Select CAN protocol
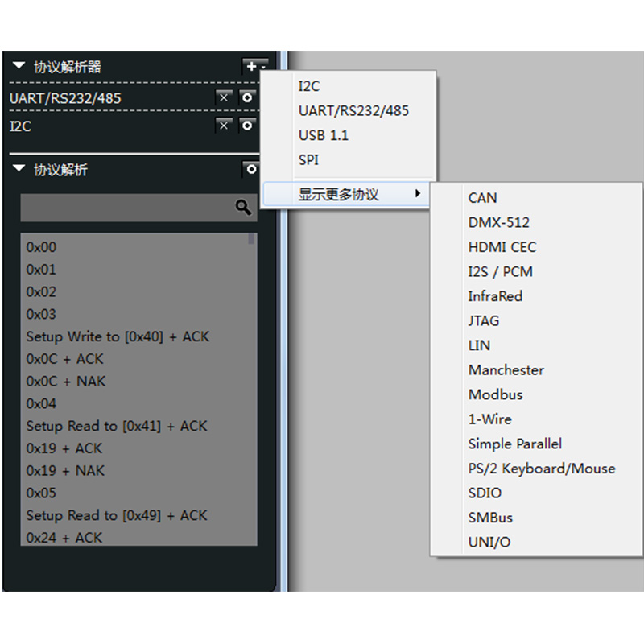Image resolution: width=644 pixels, height=644 pixels. [x=536, y=198]
